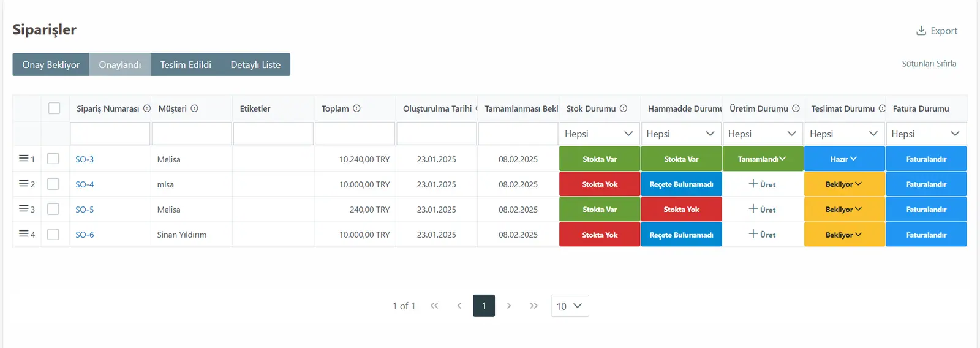Click row 1 drag handle icon

(x=23, y=159)
